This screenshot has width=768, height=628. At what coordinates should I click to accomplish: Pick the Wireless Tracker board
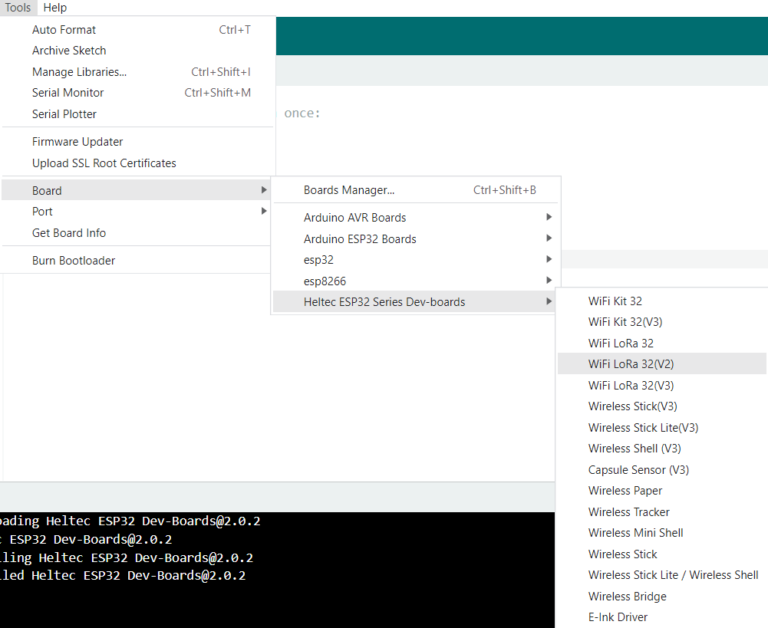[629, 512]
